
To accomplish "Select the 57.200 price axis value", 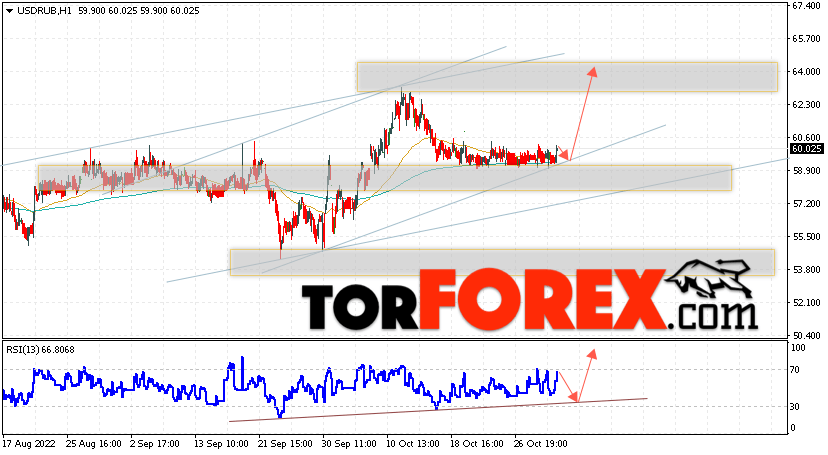I will click(806, 204).
